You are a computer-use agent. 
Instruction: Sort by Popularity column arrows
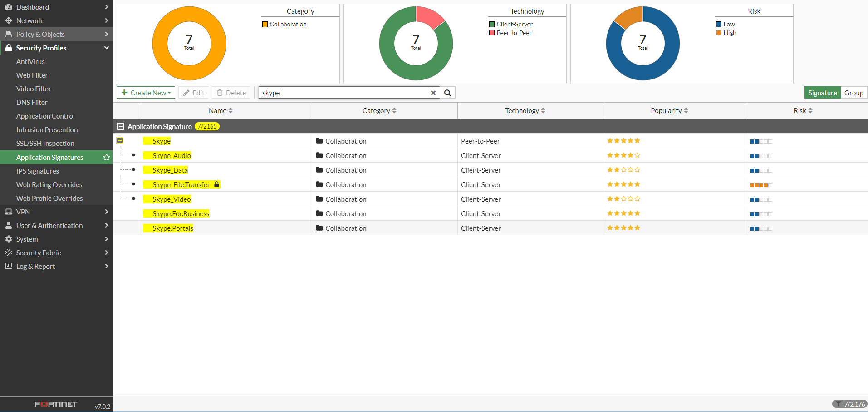pyautogui.click(x=686, y=110)
